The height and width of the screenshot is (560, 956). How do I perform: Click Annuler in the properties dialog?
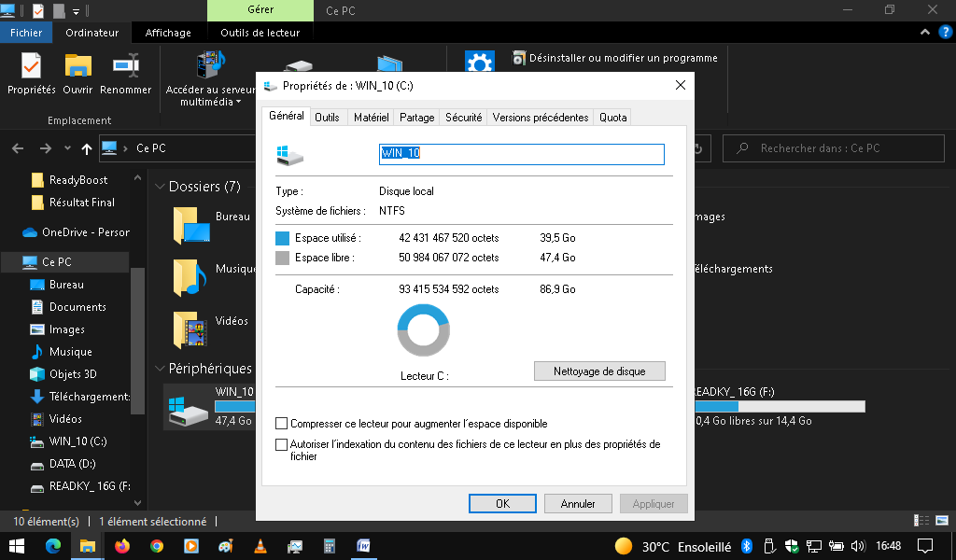tap(578, 504)
